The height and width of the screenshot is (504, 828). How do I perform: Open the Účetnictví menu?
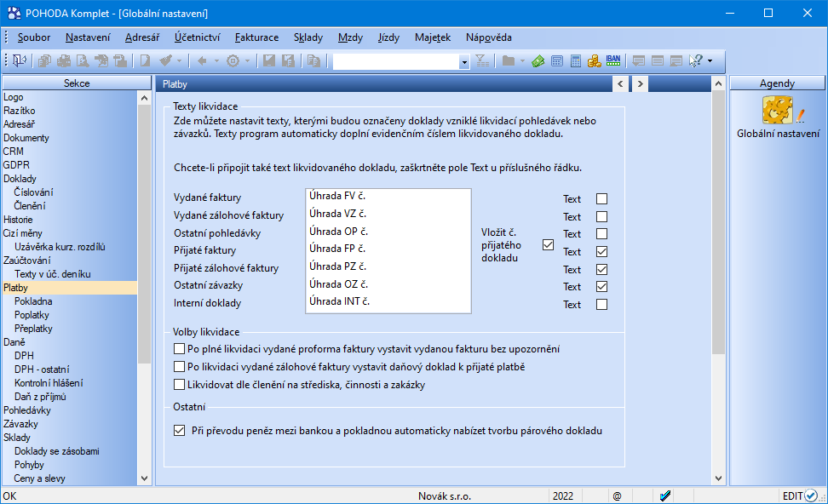pyautogui.click(x=198, y=37)
